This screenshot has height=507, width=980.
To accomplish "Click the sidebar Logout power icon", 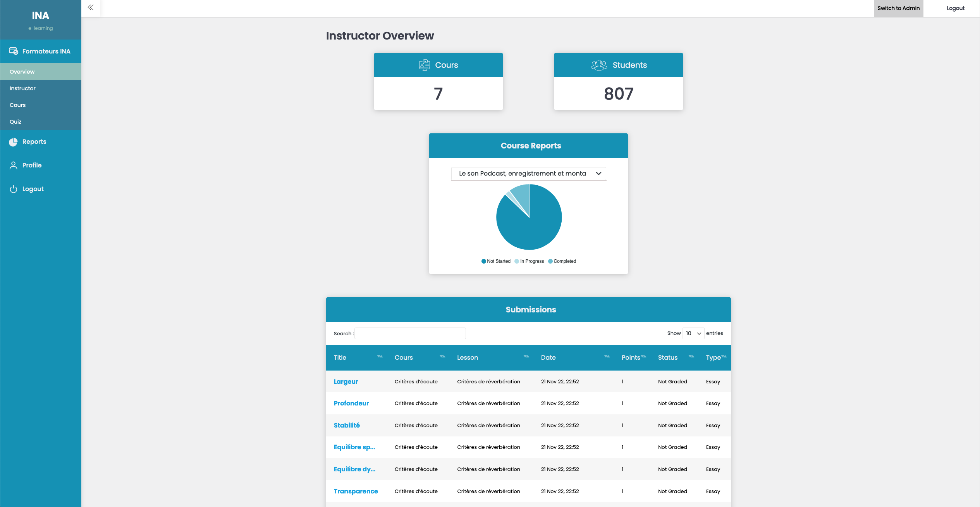I will point(14,189).
